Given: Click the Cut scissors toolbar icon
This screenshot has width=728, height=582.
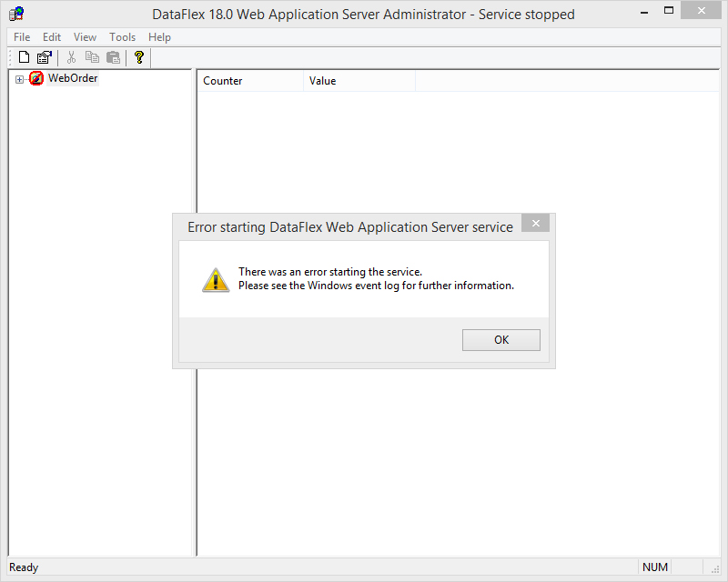Looking at the screenshot, I should pos(71,57).
